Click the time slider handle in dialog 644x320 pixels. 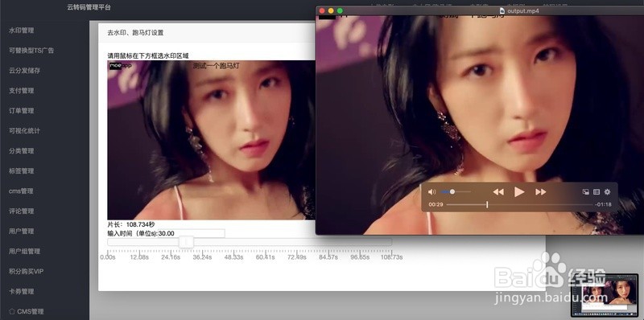pyautogui.click(x=186, y=242)
